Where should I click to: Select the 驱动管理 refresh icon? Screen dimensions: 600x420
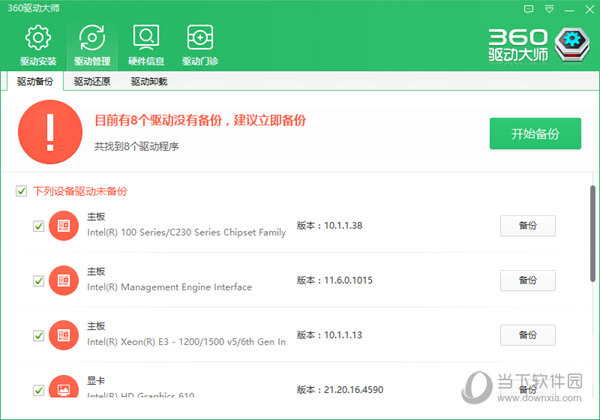[92, 38]
